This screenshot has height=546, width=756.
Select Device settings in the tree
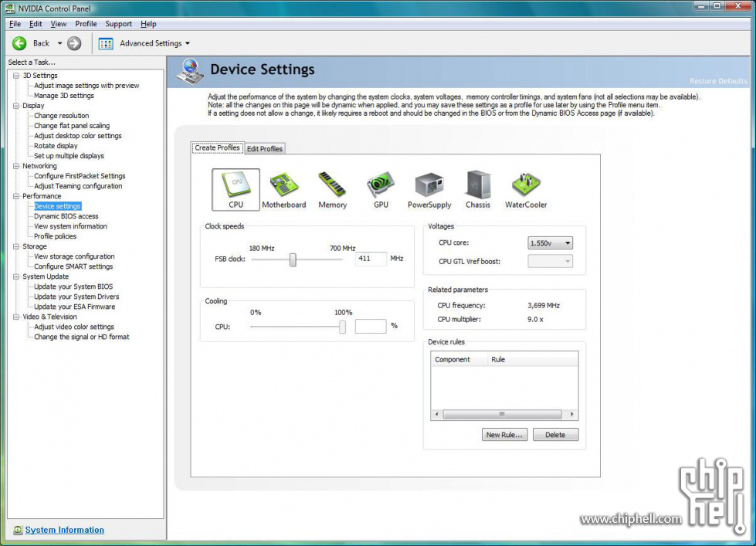(57, 206)
